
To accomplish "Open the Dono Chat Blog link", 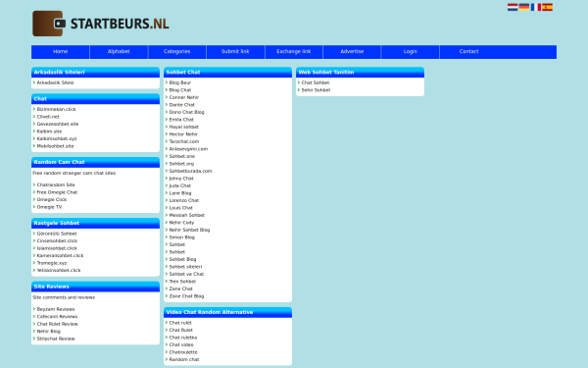I will tap(187, 112).
